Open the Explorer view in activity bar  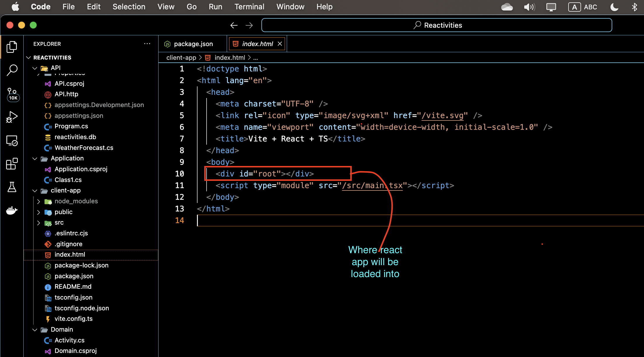pos(12,47)
